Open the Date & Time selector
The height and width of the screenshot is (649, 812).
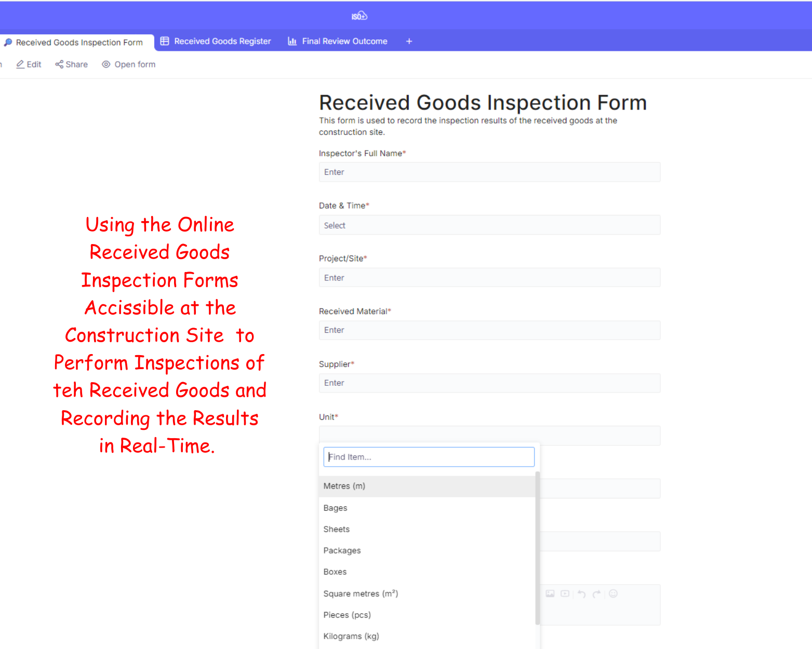click(x=489, y=225)
